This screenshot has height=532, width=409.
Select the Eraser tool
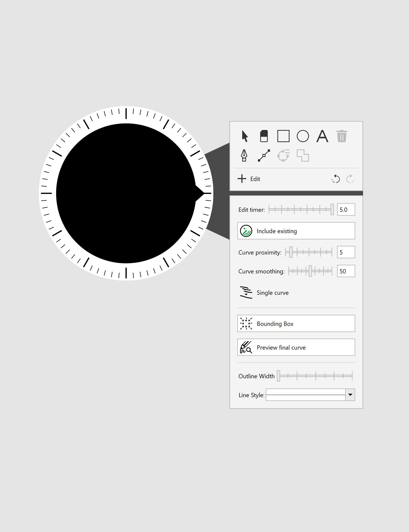[x=264, y=136]
